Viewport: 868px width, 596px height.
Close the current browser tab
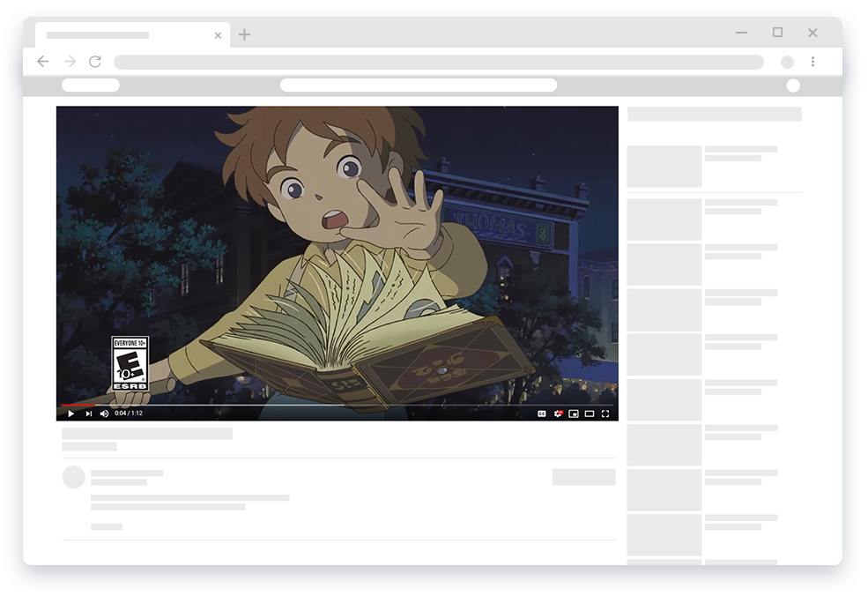[x=219, y=35]
